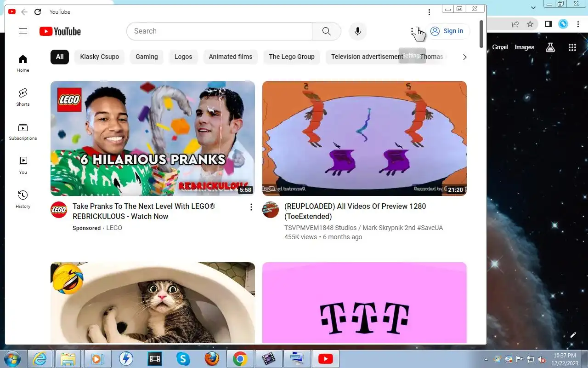This screenshot has height=368, width=588.
Task: Click the browser back arrow
Action: coord(24,12)
